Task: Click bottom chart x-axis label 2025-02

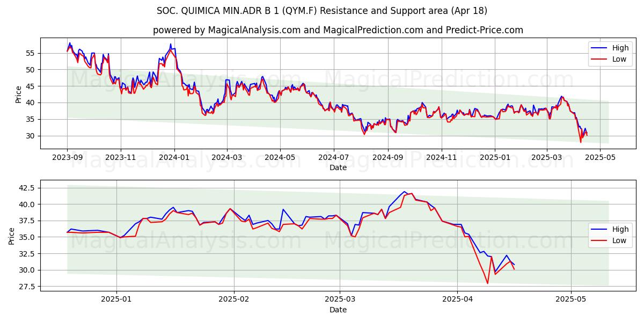Action: 235,301
